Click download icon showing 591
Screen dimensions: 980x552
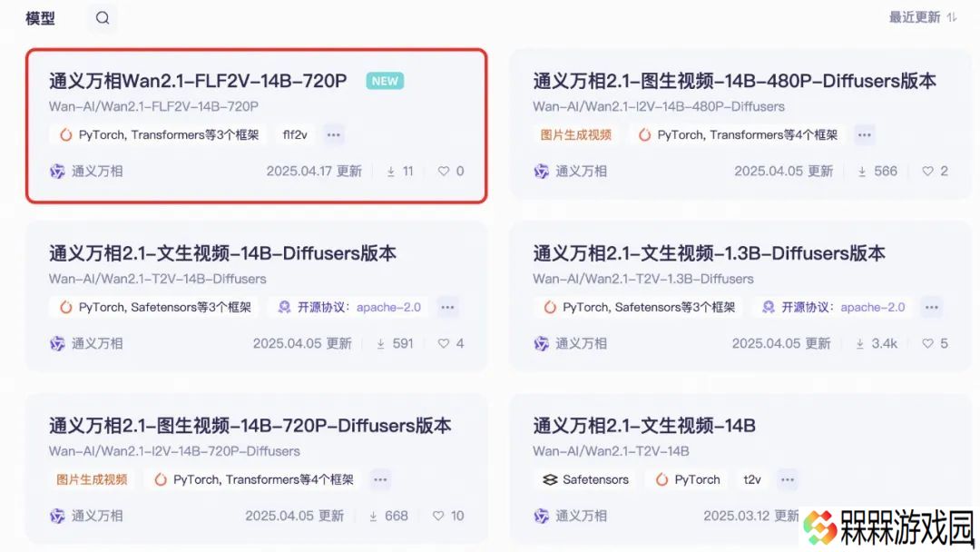coord(380,344)
